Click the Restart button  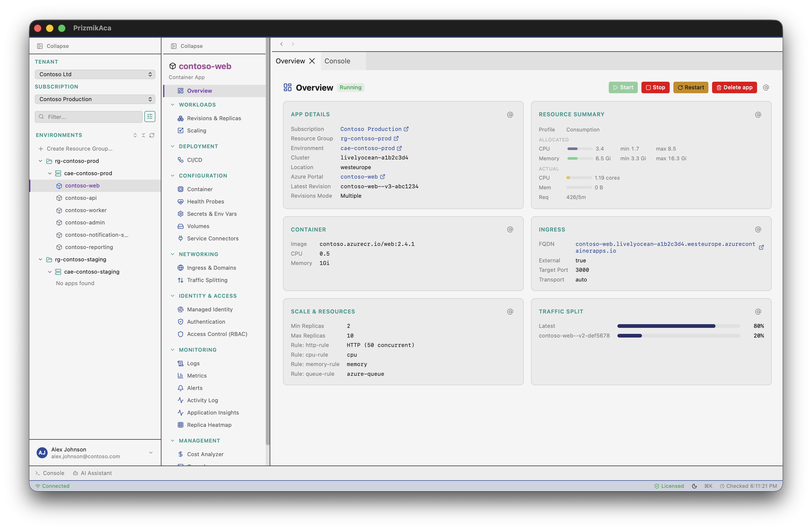point(691,87)
